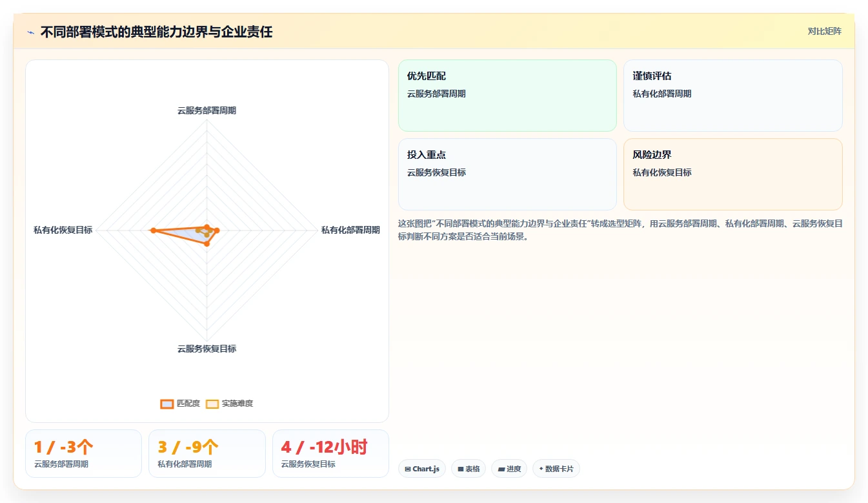
Task: Click 云服务部署周期 text in 优先匹配 card
Action: coord(436,94)
